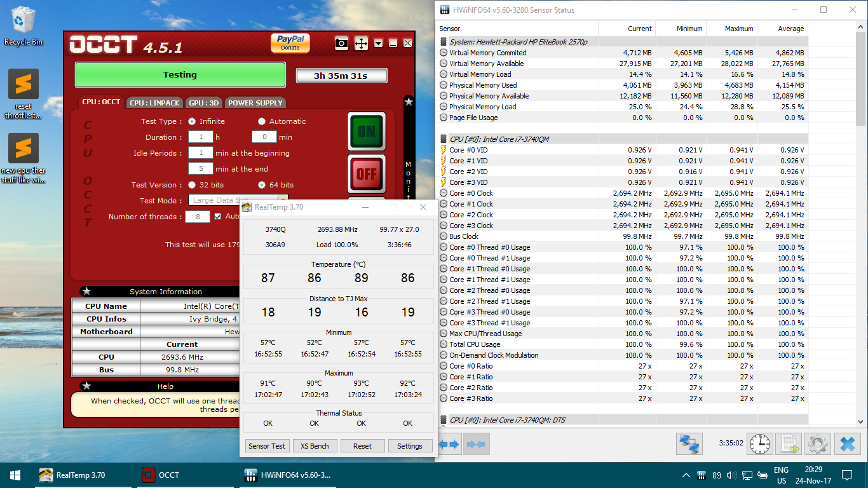Image resolution: width=868 pixels, height=488 pixels.
Task: Start the test with the green ON button
Action: click(x=367, y=131)
